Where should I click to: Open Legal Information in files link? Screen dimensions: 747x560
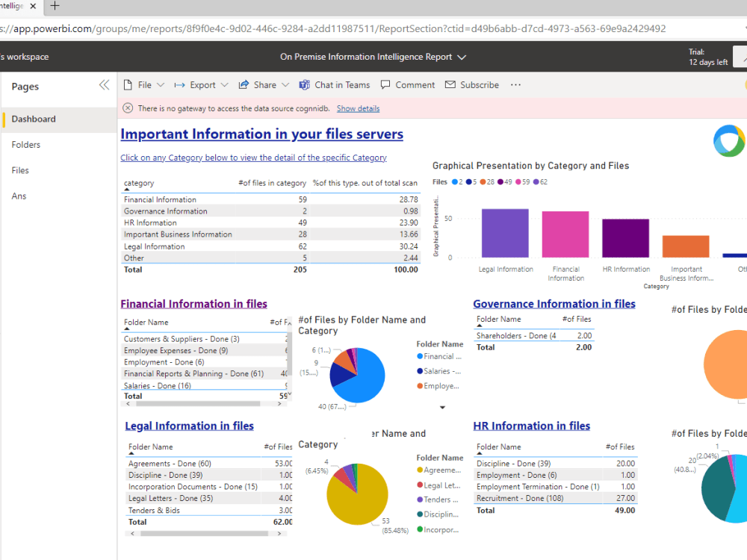coord(189,426)
